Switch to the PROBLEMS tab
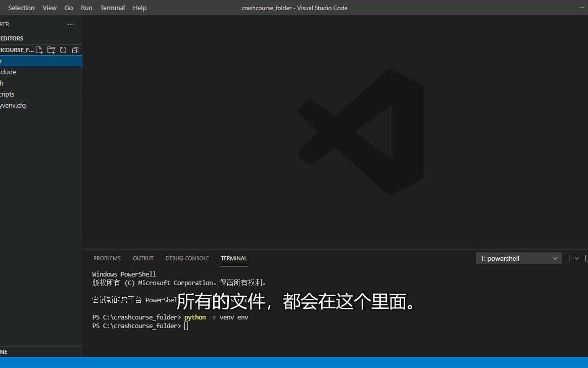Viewport: 588px width, 368px height. (x=107, y=258)
